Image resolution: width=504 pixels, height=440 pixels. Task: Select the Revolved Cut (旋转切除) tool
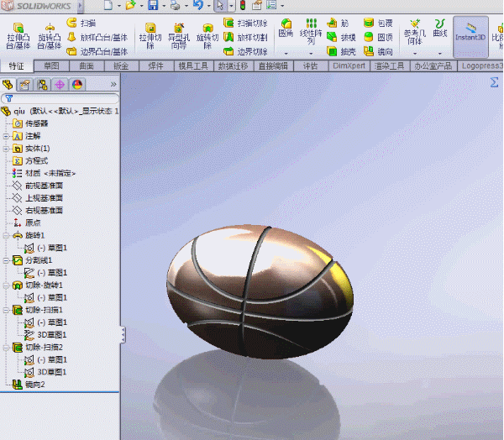click(x=207, y=36)
